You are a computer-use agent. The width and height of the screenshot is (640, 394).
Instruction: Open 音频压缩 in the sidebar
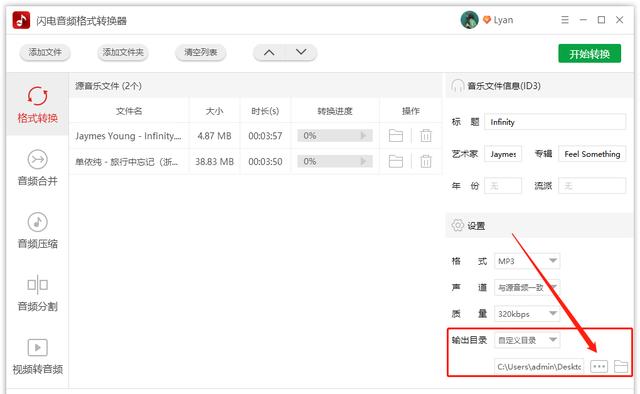[x=38, y=231]
